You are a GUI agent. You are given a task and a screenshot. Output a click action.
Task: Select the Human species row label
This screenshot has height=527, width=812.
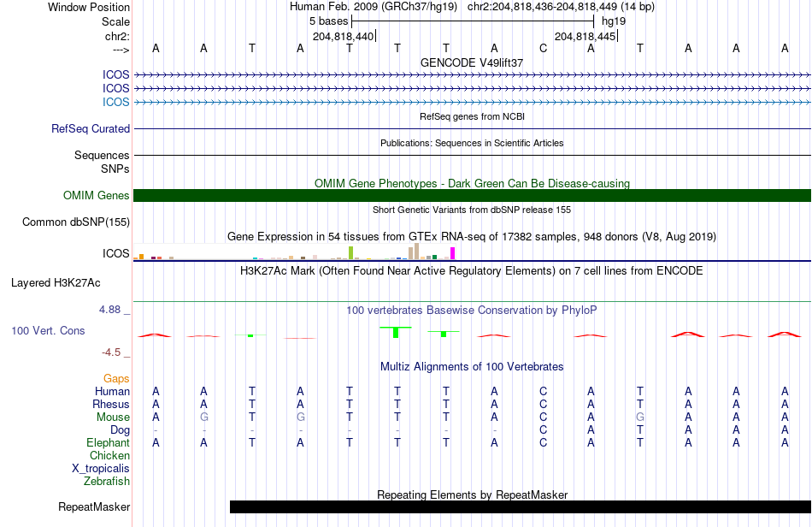[x=112, y=391]
